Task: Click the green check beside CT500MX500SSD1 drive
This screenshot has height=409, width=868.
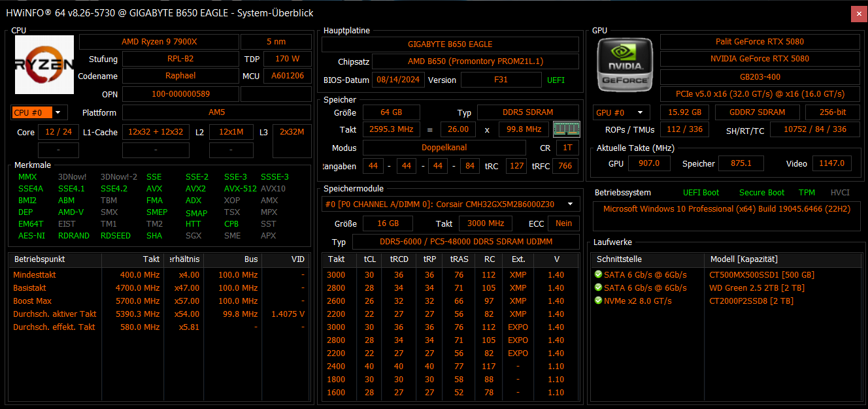Action: tap(598, 274)
